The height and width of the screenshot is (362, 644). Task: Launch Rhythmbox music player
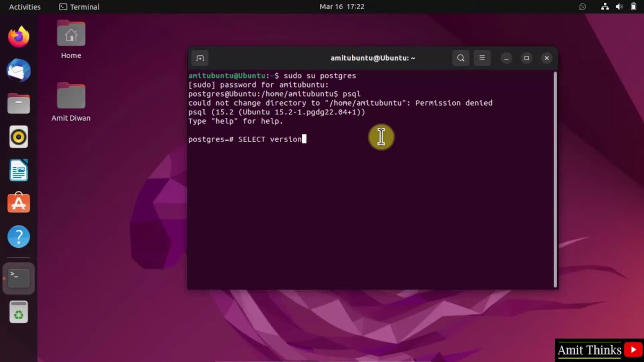18,137
